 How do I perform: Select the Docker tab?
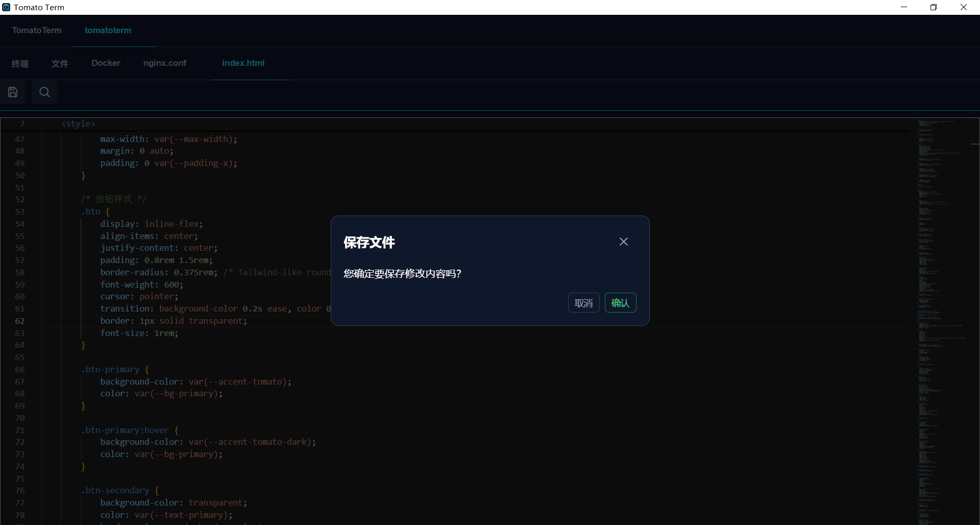pos(106,63)
